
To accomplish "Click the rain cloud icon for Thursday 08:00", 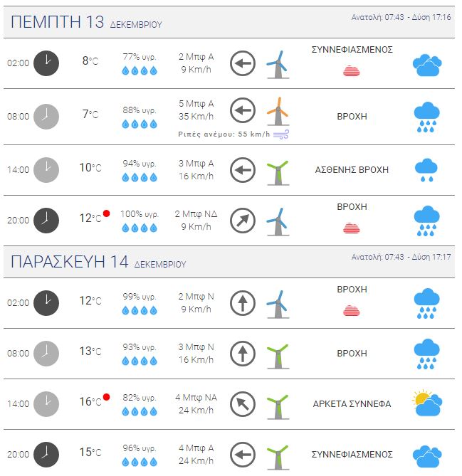I will pyautogui.click(x=426, y=117).
